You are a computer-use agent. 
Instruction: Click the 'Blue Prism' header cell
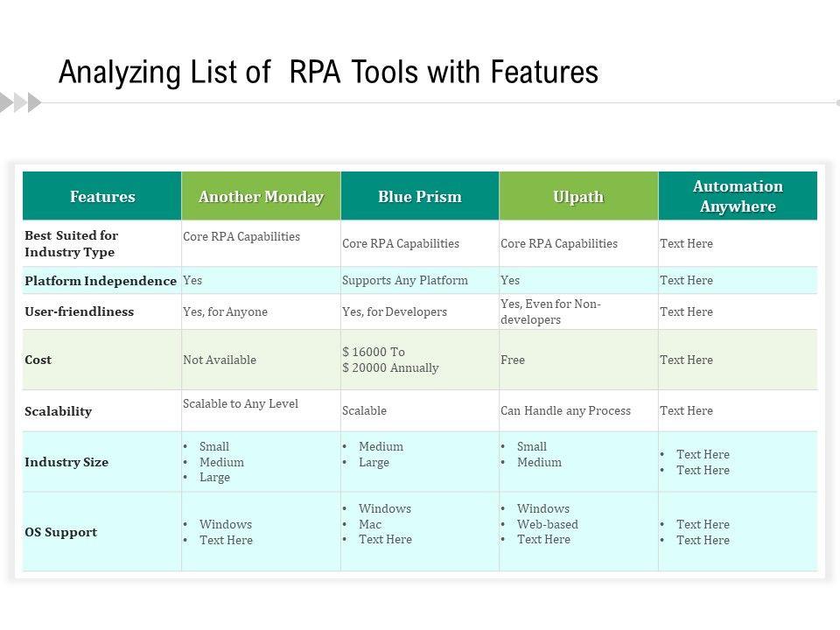[420, 196]
